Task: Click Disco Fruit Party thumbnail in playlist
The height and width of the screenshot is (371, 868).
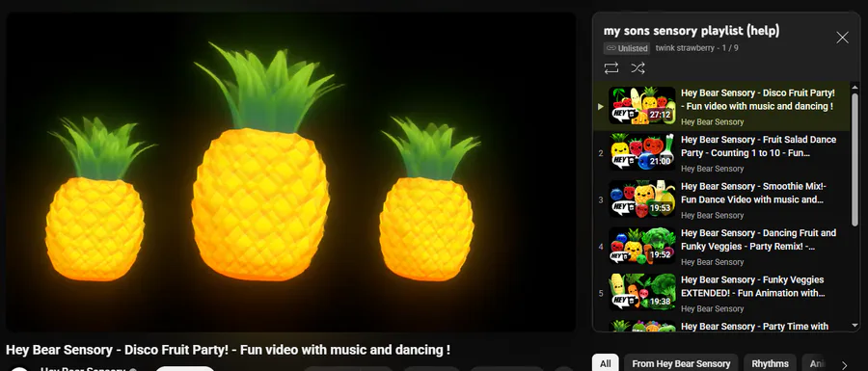Action: coord(642,106)
